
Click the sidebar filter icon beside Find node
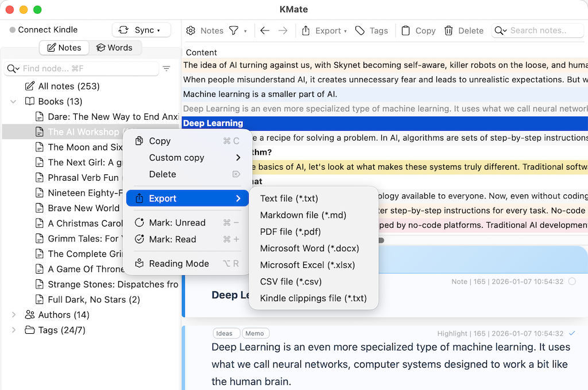point(167,68)
